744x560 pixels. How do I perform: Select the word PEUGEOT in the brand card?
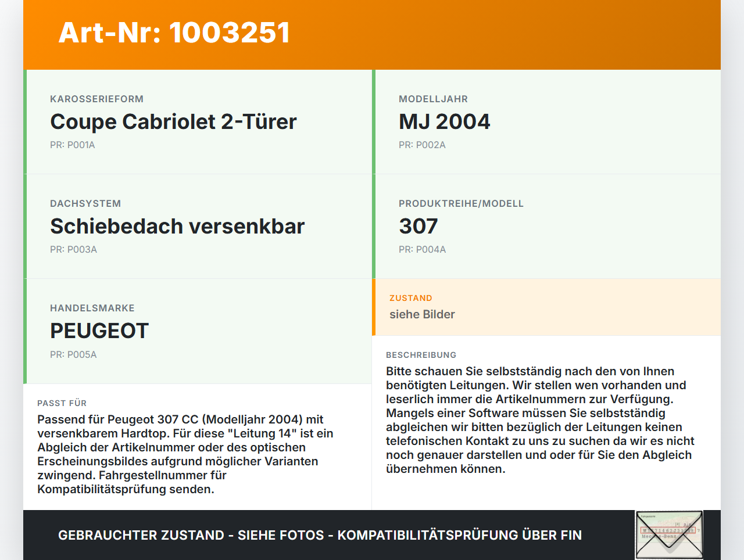(x=99, y=331)
